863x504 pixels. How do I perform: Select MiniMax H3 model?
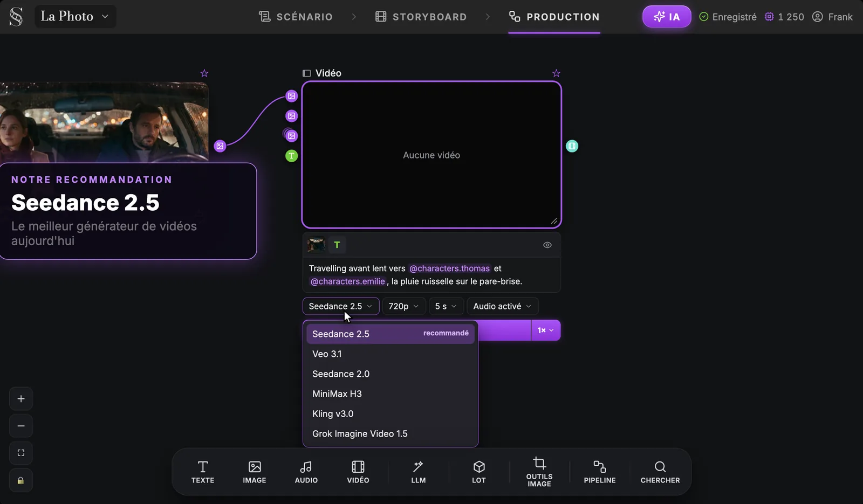pos(391,394)
